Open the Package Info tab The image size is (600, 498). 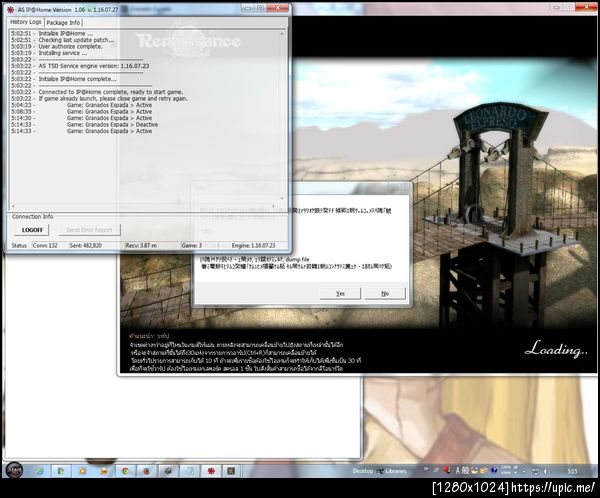pyautogui.click(x=63, y=23)
